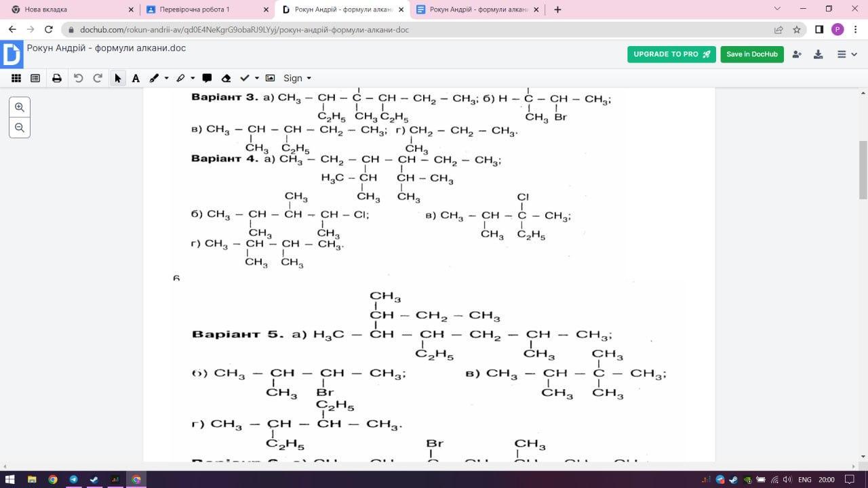Close the active DocHub tab
The height and width of the screenshot is (488, 868).
click(x=401, y=9)
